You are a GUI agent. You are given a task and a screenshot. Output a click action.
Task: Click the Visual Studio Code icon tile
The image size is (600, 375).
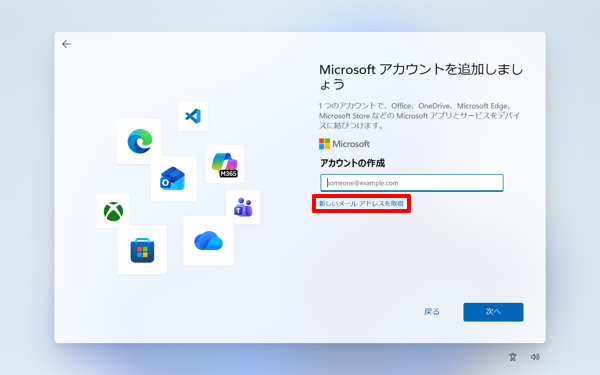(193, 116)
